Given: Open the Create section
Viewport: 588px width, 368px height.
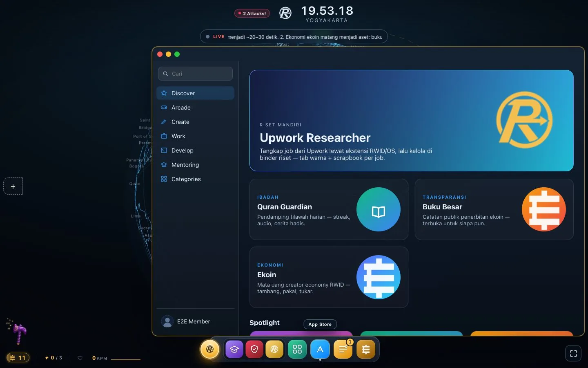Looking at the screenshot, I should pos(195,122).
